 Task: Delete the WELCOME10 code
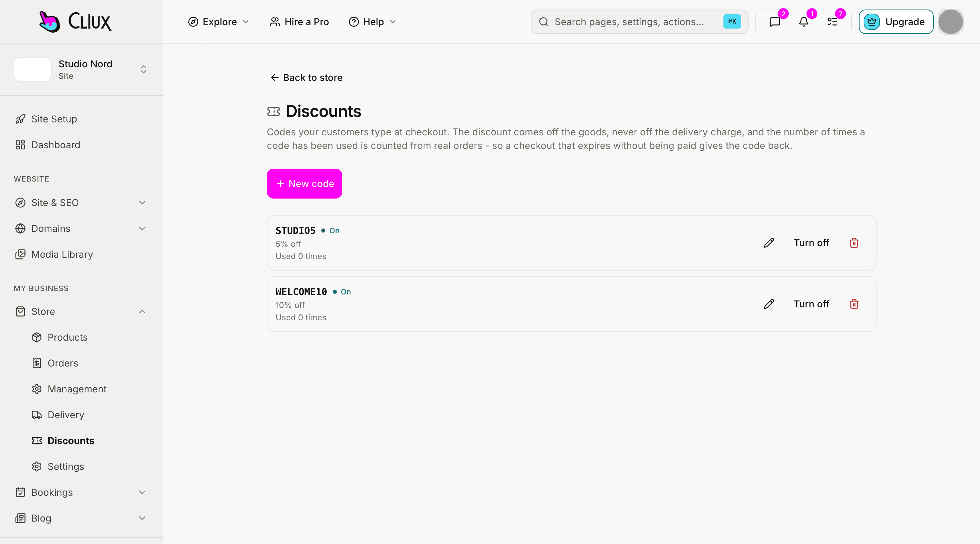[854, 304]
